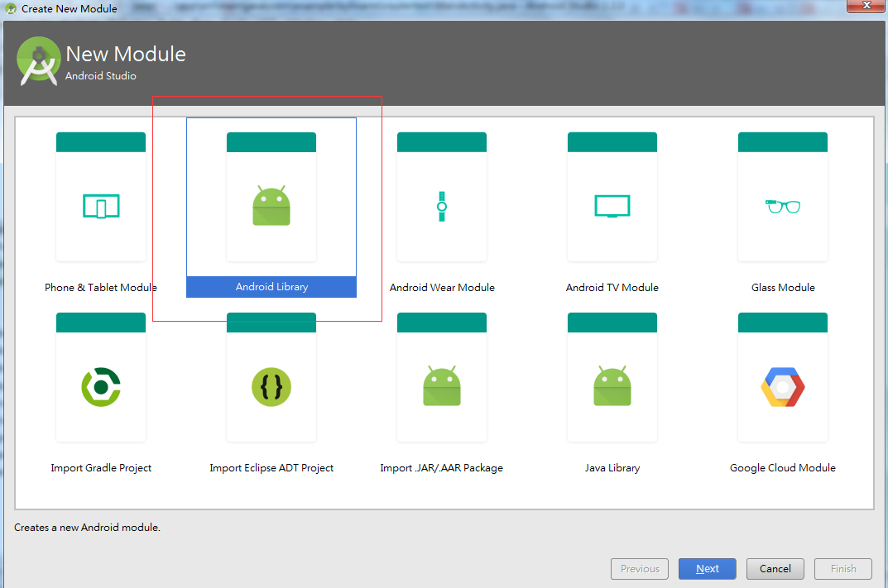888x588 pixels.
Task: Click the Android Wear Module label
Action: [x=442, y=288]
